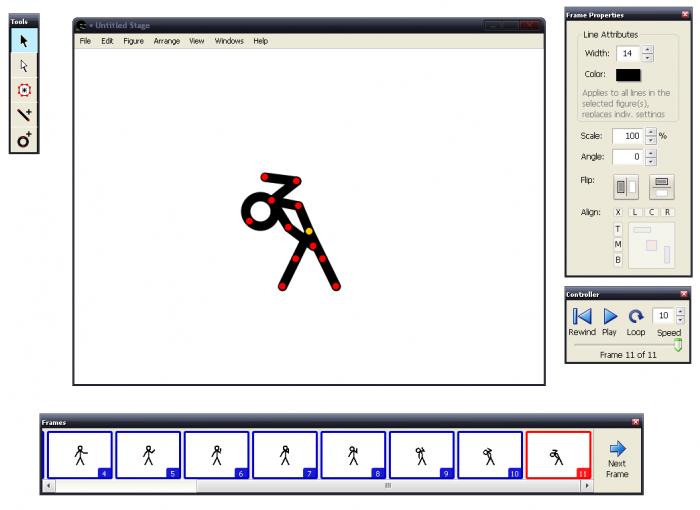Open the Figure menu

coord(133,41)
